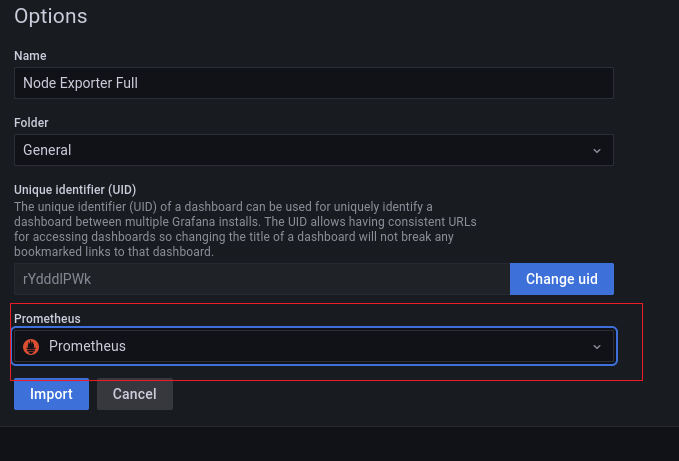Expand the Prometheus data source chevron
Image resolution: width=679 pixels, height=461 pixels.
coord(597,347)
